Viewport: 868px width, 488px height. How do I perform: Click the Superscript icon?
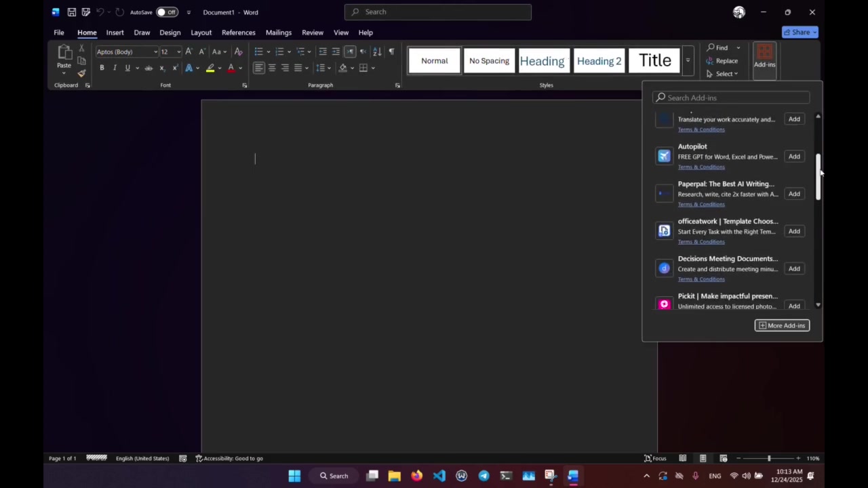click(x=175, y=68)
